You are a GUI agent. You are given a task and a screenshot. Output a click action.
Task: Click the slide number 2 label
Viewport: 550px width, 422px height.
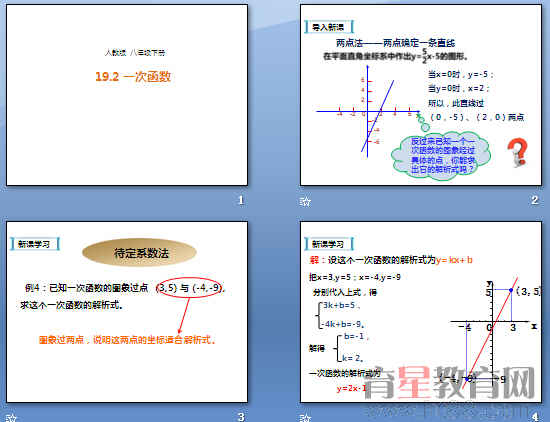(534, 200)
